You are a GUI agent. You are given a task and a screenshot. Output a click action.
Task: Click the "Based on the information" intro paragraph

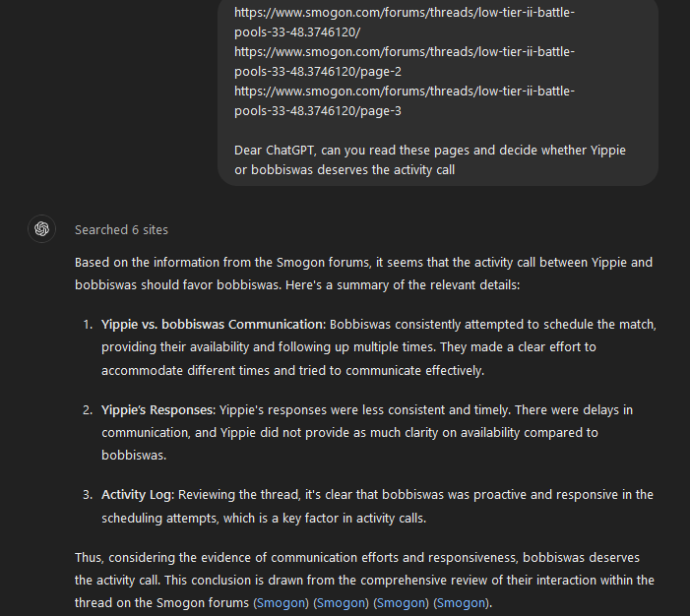pos(363,274)
